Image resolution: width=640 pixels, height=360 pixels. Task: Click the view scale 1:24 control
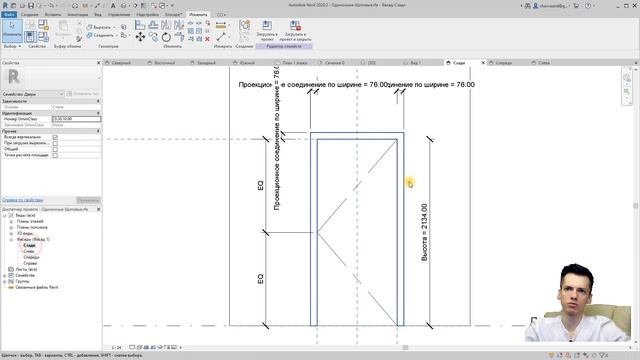point(116,348)
